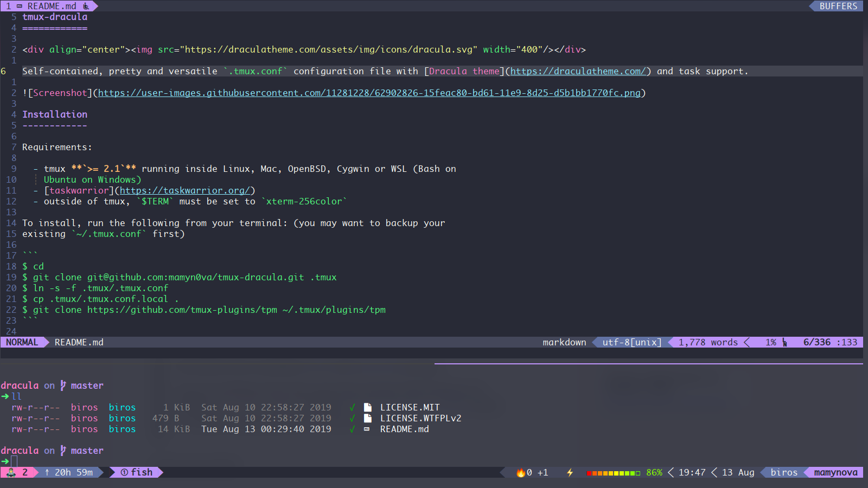Image resolution: width=868 pixels, height=488 pixels.
Task: Click the utf-8[unix] encoding segment
Action: click(x=632, y=342)
